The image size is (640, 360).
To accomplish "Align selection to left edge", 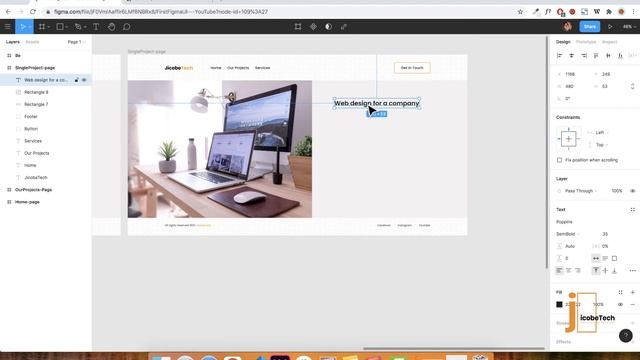I will tap(559, 56).
